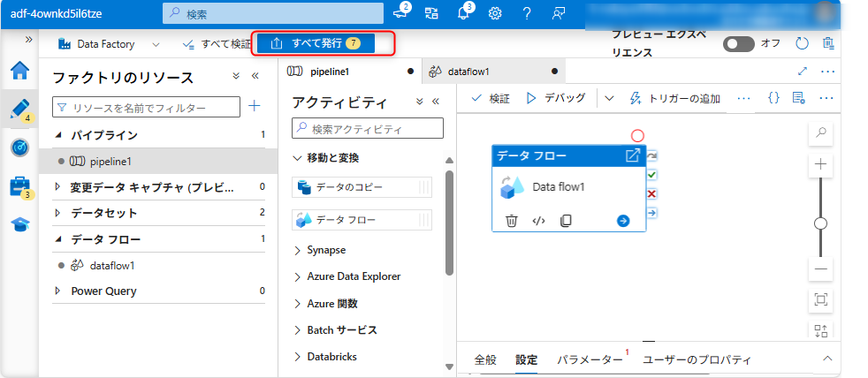Click the リソースを名前でフィルター field
Screen dimensions: 868x378
pos(146,107)
